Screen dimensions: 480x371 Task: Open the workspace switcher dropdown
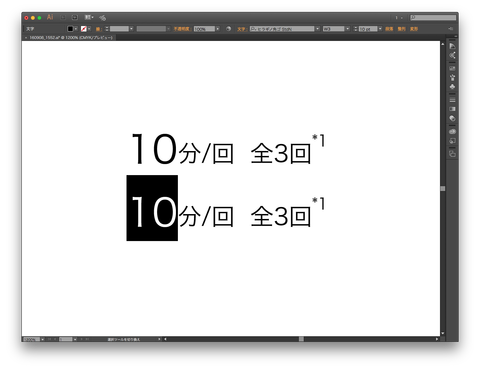[x=399, y=18]
